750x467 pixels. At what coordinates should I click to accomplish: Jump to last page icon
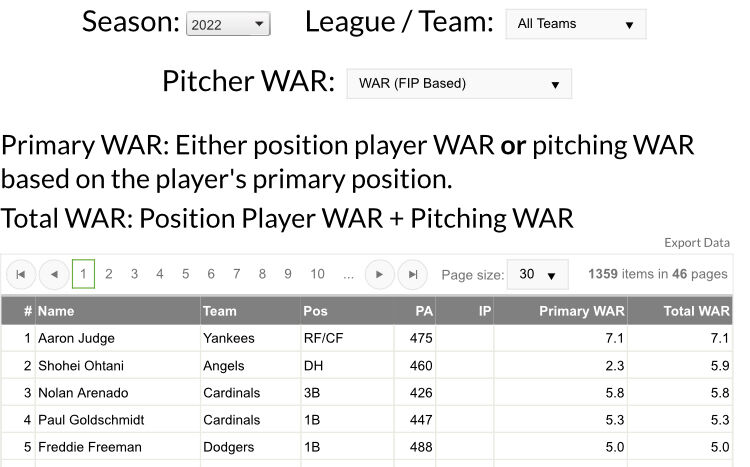pyautogui.click(x=412, y=274)
